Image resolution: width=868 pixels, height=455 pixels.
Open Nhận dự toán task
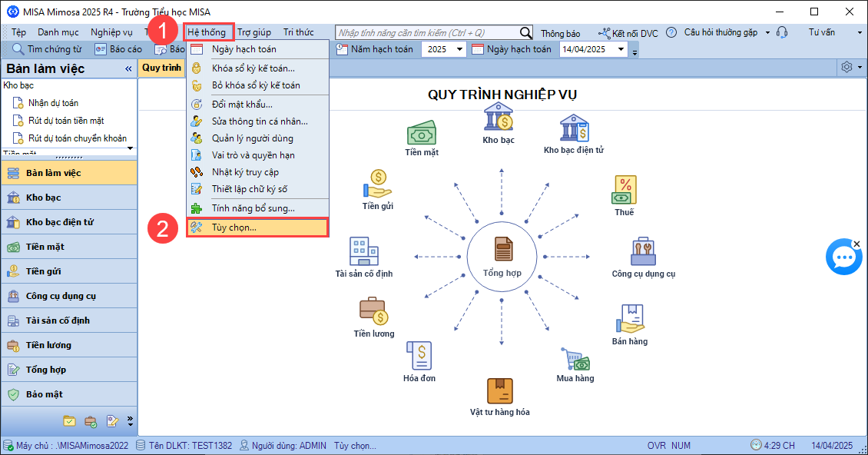[x=53, y=103]
